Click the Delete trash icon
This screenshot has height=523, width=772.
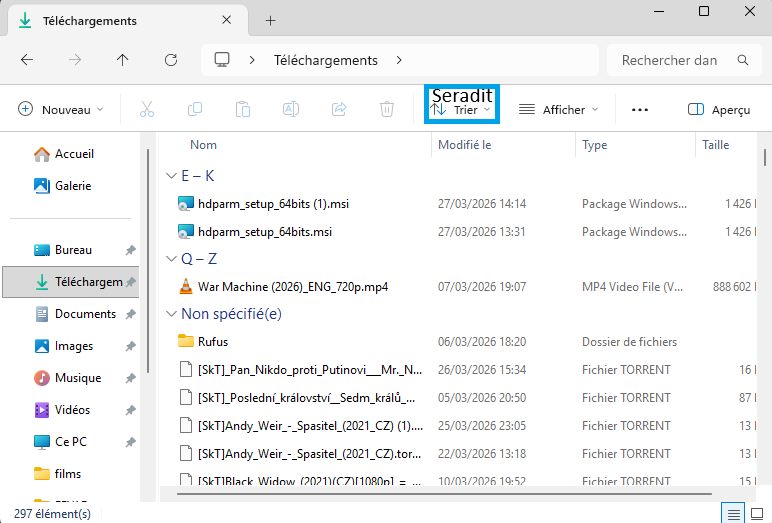(387, 109)
